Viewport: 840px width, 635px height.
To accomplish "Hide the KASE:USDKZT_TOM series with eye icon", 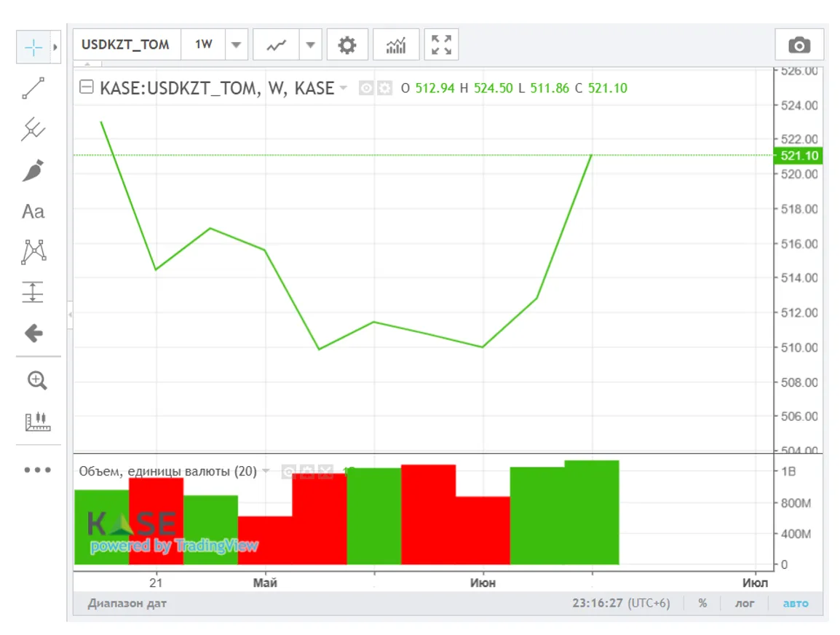I will coord(366,88).
